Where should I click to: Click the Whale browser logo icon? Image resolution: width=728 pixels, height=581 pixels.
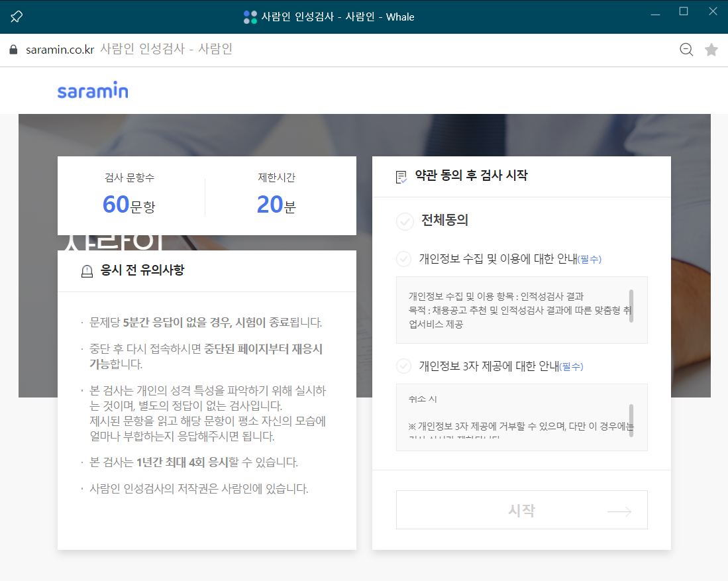[250, 17]
